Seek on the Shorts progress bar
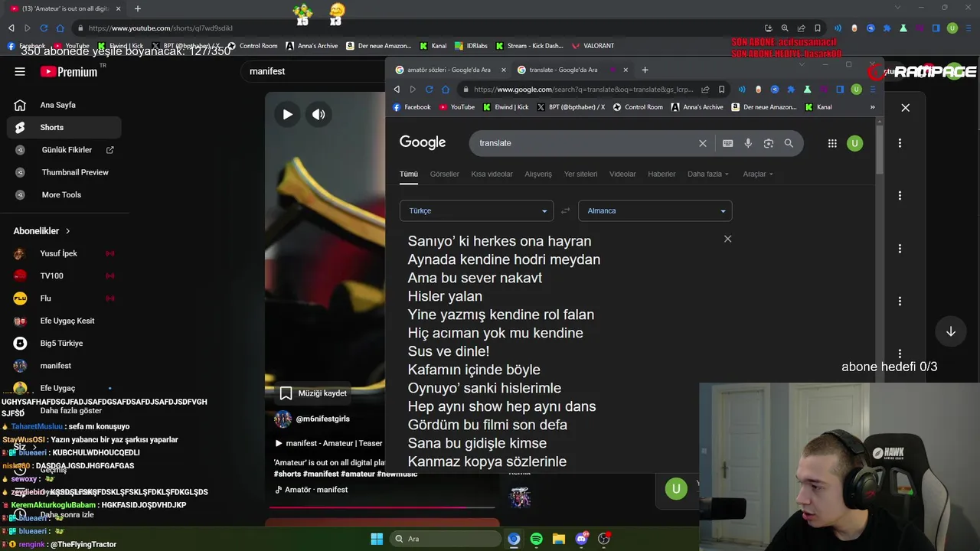 coord(383,507)
